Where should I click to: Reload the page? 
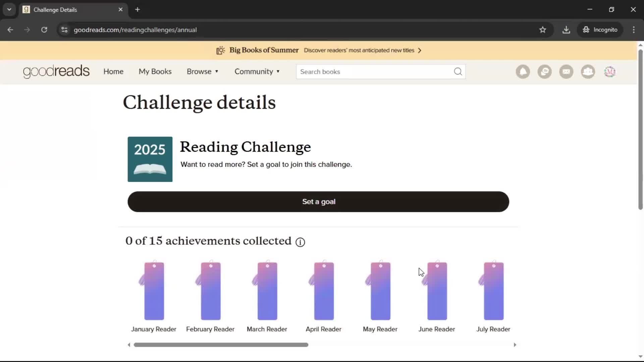point(44,30)
